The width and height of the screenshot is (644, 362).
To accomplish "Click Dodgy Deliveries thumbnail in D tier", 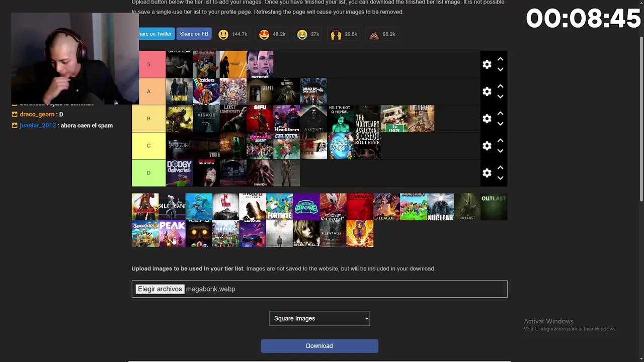I will pos(179,173).
